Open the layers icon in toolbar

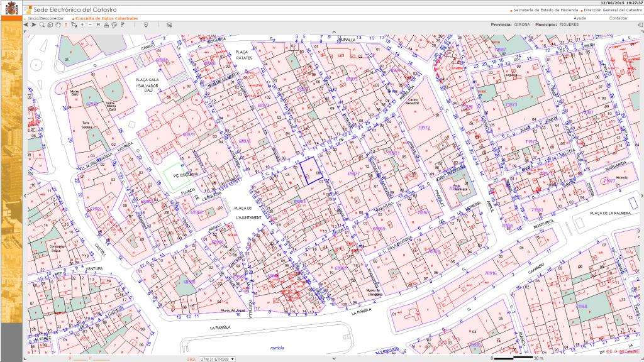[169, 25]
